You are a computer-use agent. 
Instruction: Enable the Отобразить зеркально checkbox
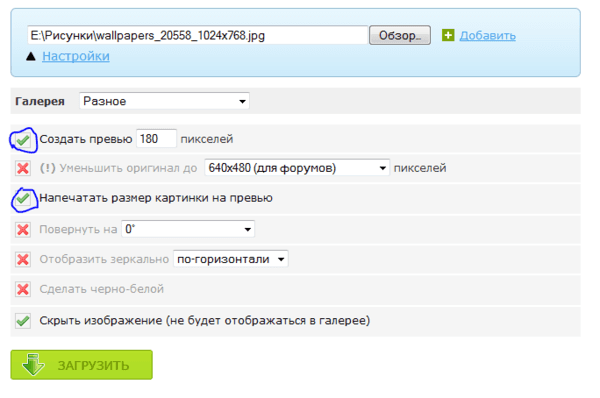click(x=23, y=259)
